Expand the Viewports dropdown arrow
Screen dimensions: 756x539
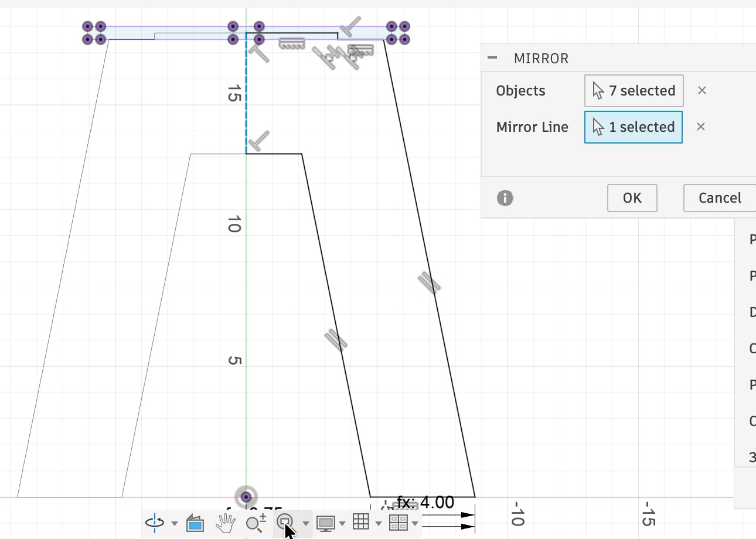pos(415,523)
